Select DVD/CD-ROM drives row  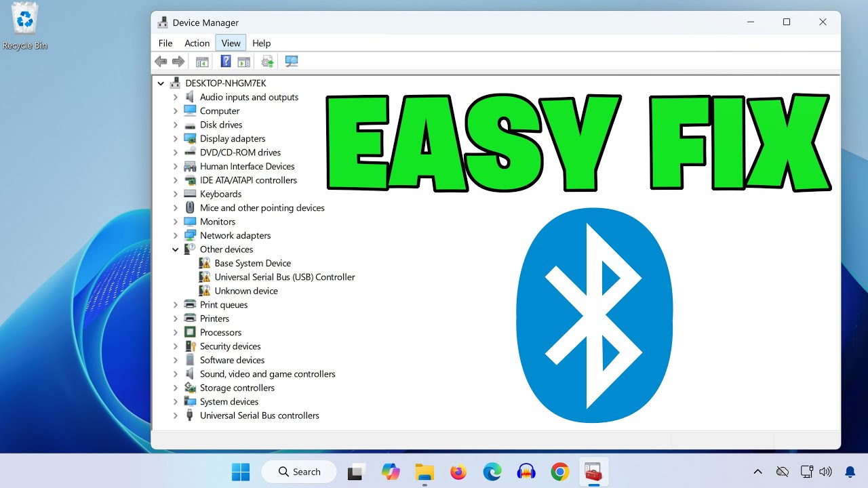[x=240, y=152]
